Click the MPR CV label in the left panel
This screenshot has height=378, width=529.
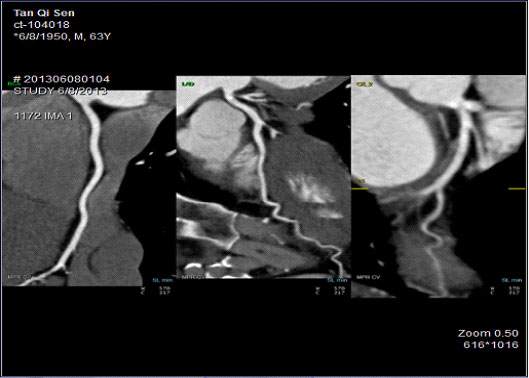coord(20,277)
